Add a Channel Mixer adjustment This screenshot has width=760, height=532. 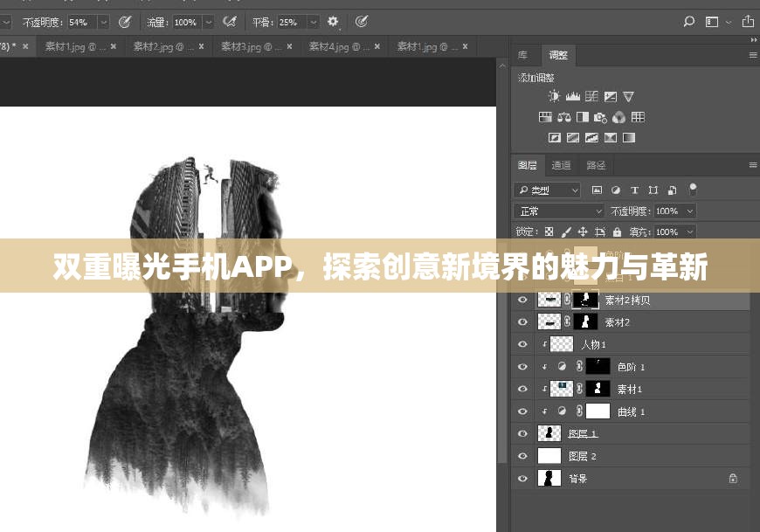[x=619, y=117]
